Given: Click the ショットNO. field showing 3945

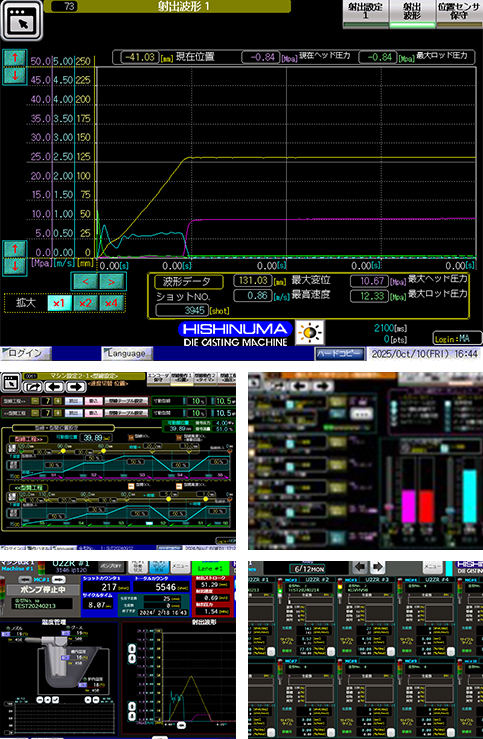Looking at the screenshot, I should pos(182,311).
